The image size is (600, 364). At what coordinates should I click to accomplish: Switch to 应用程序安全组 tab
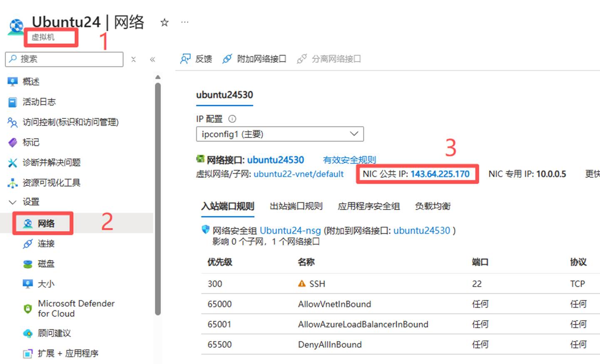[x=368, y=206]
